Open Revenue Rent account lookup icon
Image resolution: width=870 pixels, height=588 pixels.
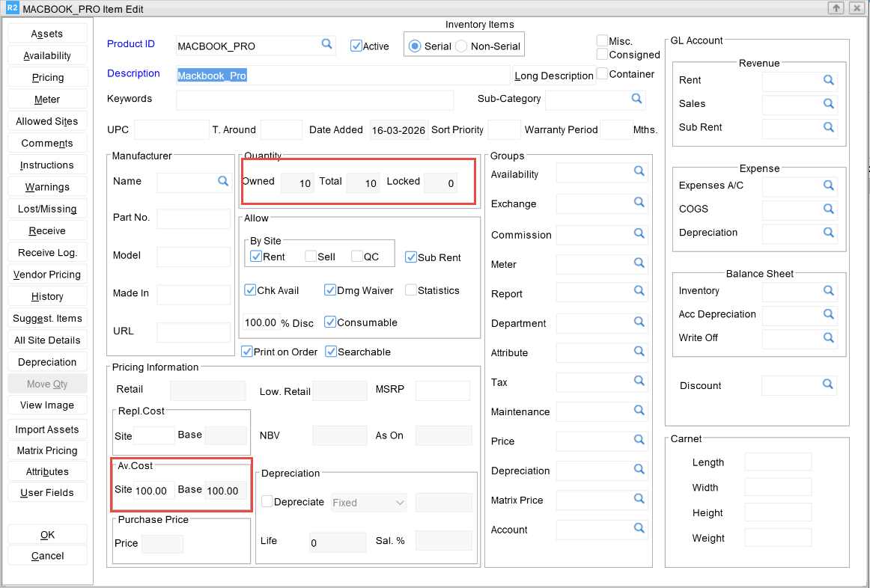pos(829,80)
